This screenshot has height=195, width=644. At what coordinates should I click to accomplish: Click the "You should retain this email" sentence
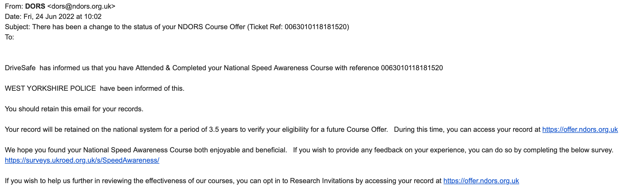coord(74,109)
